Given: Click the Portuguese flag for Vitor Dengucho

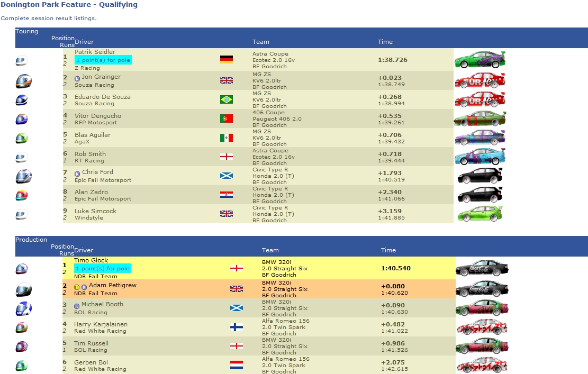Looking at the screenshot, I should (226, 118).
